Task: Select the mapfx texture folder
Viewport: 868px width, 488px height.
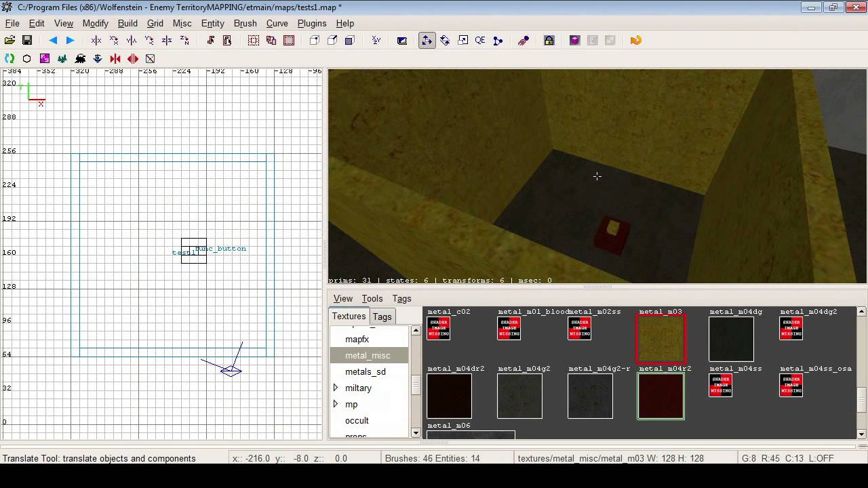Action: point(370,339)
